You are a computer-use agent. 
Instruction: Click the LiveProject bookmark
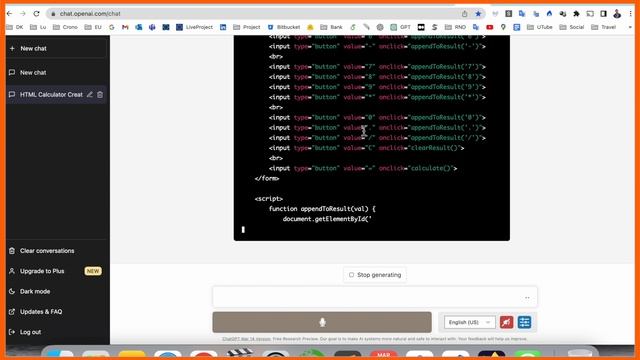195,27
